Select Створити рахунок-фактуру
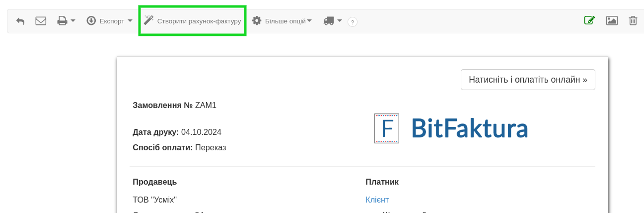The image size is (644, 213). click(x=199, y=21)
